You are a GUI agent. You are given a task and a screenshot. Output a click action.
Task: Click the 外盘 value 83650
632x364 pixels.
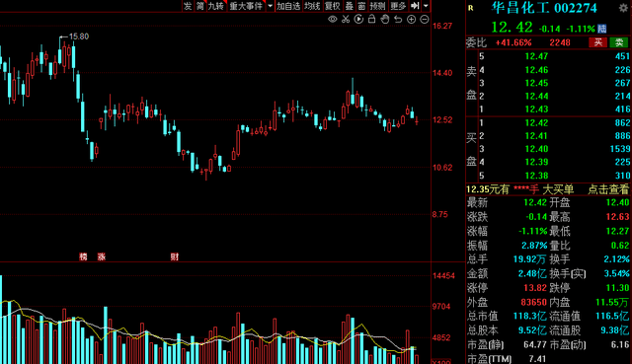click(x=533, y=302)
